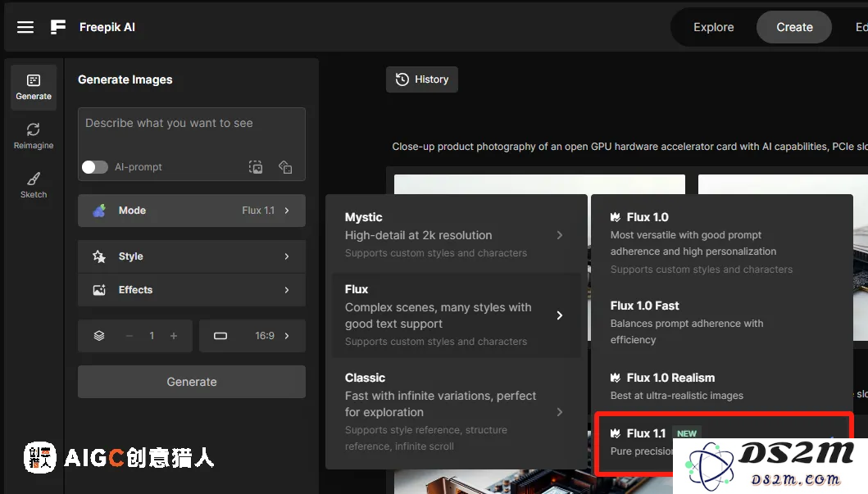Open the hamburger menu
Image resolution: width=868 pixels, height=494 pixels.
(25, 27)
